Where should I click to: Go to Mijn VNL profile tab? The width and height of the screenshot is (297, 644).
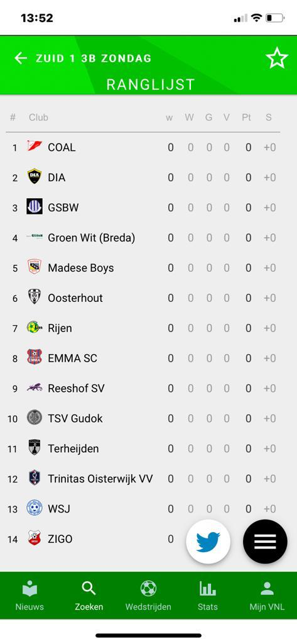point(267,596)
